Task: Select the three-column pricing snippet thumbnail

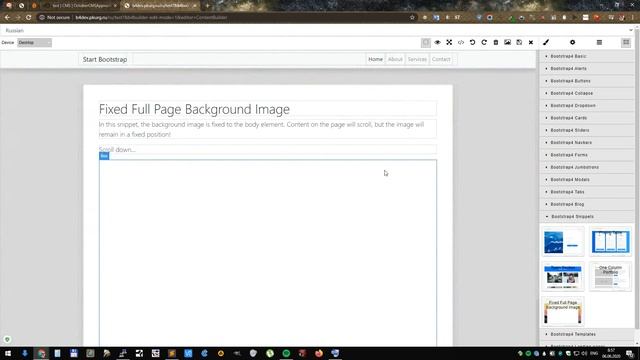Action: 610,242
